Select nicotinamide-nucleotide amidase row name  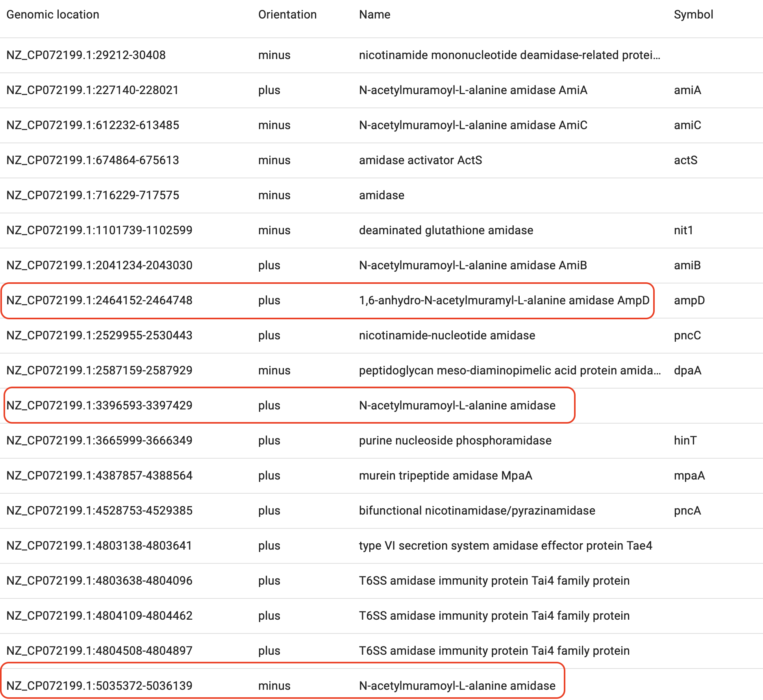[447, 335]
